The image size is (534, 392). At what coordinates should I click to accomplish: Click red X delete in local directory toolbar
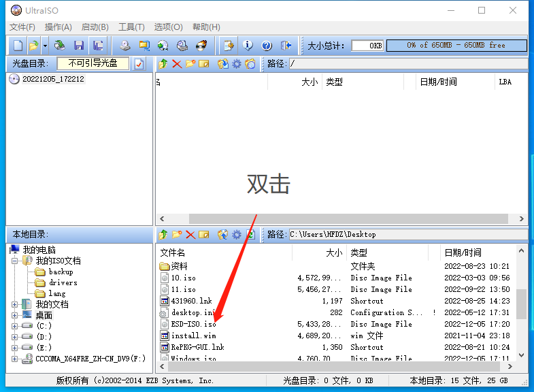tap(190, 234)
